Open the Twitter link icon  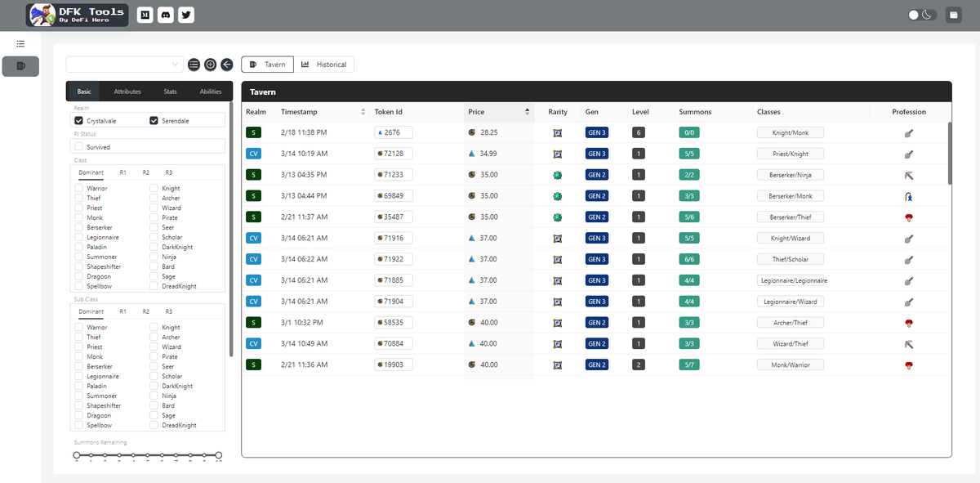(186, 15)
